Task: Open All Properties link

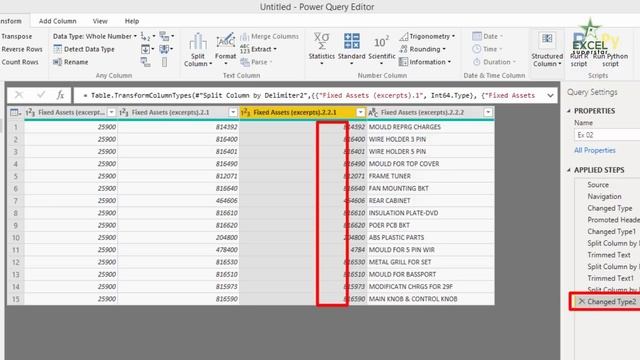Action: [595, 150]
